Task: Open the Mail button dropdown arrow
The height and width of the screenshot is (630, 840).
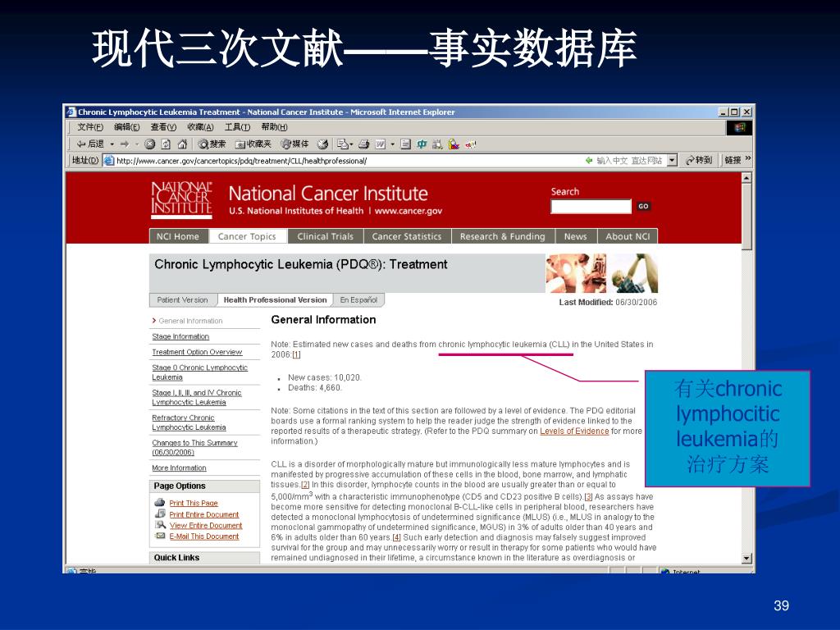Action: 351,144
